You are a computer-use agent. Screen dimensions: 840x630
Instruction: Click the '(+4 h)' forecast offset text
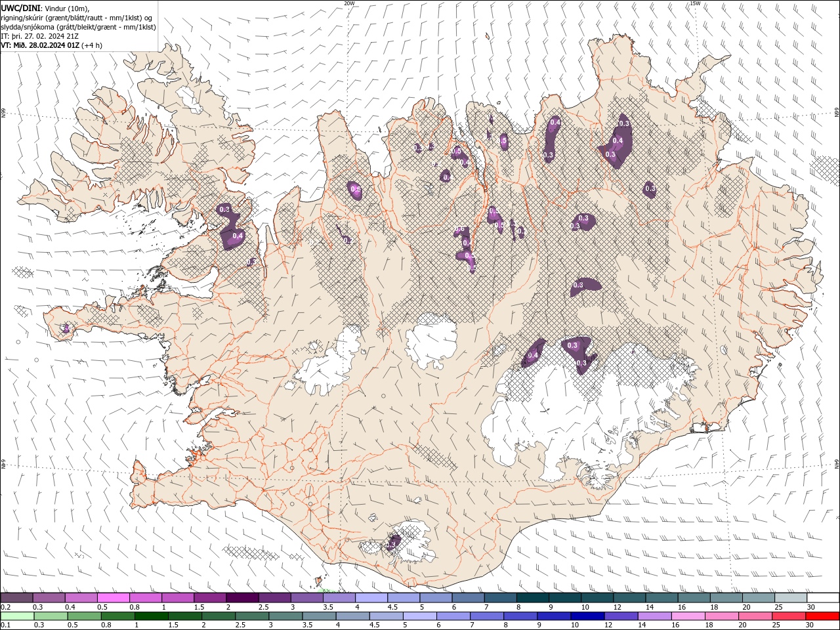coord(92,45)
